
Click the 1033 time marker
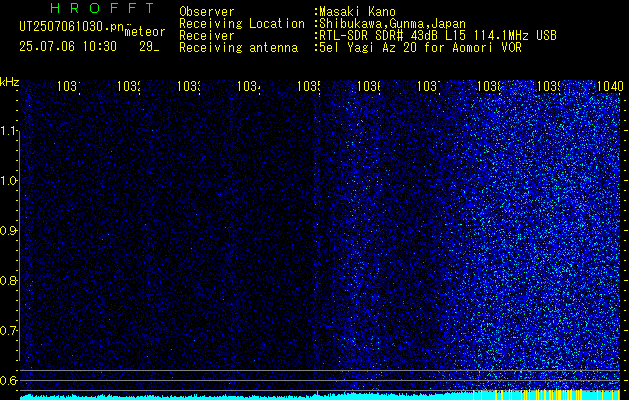click(189, 86)
